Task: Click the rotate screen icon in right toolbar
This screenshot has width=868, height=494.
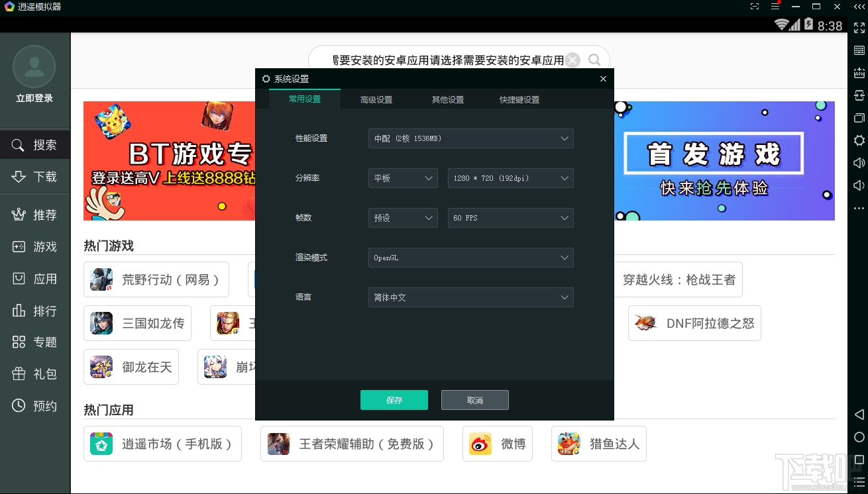Action: (859, 95)
